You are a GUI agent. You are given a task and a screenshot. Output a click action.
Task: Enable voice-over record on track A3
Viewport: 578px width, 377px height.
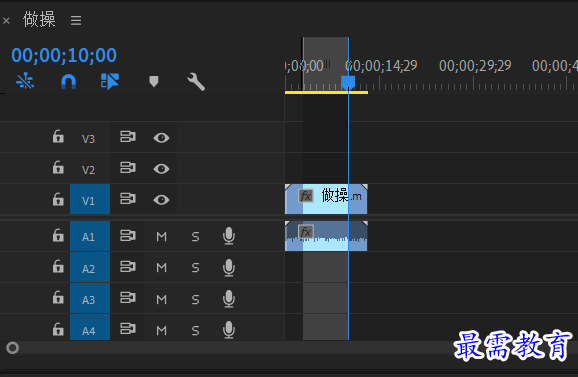pyautogui.click(x=229, y=299)
